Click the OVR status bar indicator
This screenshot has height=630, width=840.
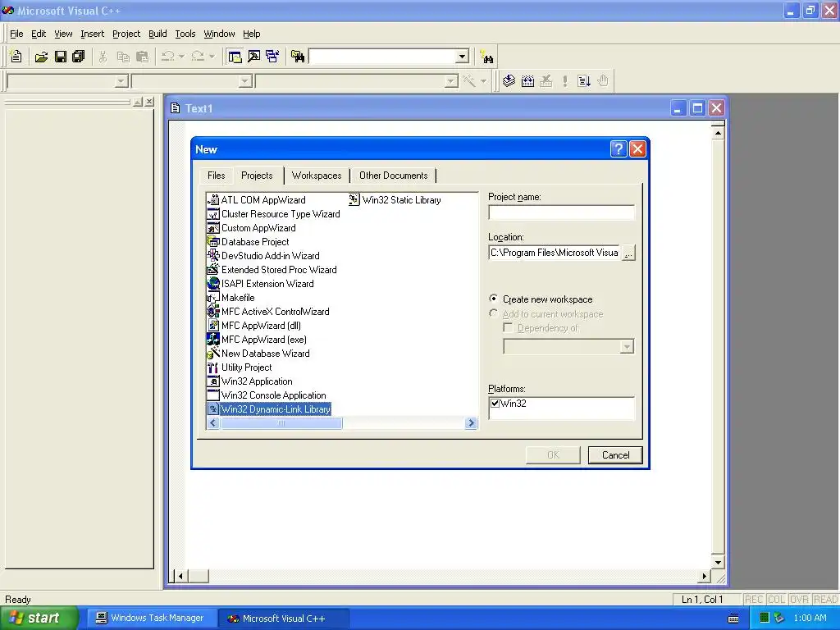pyautogui.click(x=799, y=600)
